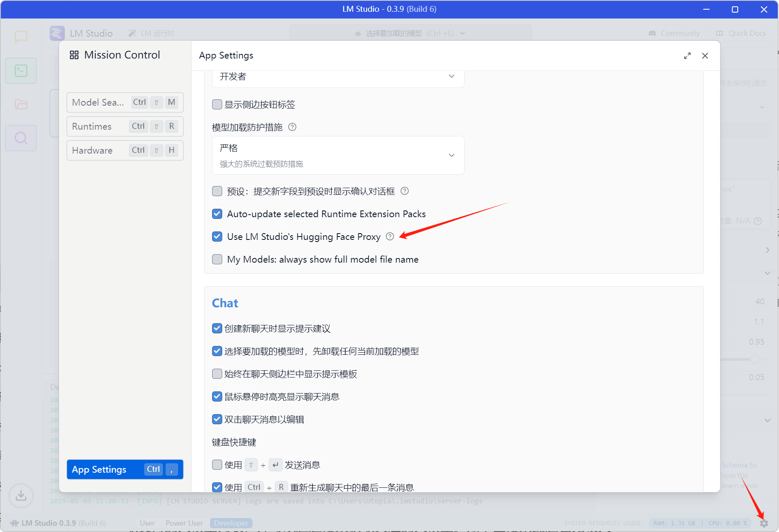Click RAM usage readout in status bar

674,523
